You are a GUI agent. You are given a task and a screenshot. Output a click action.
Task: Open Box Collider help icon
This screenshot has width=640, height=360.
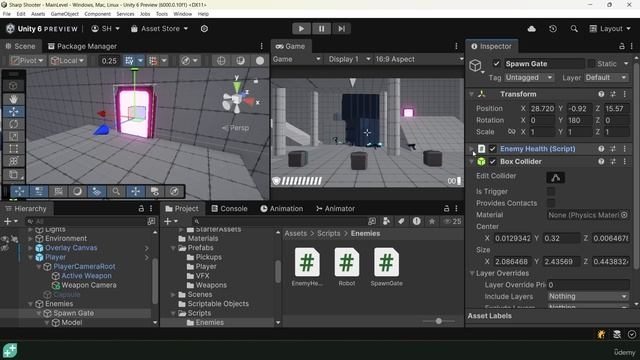pyautogui.click(x=601, y=162)
